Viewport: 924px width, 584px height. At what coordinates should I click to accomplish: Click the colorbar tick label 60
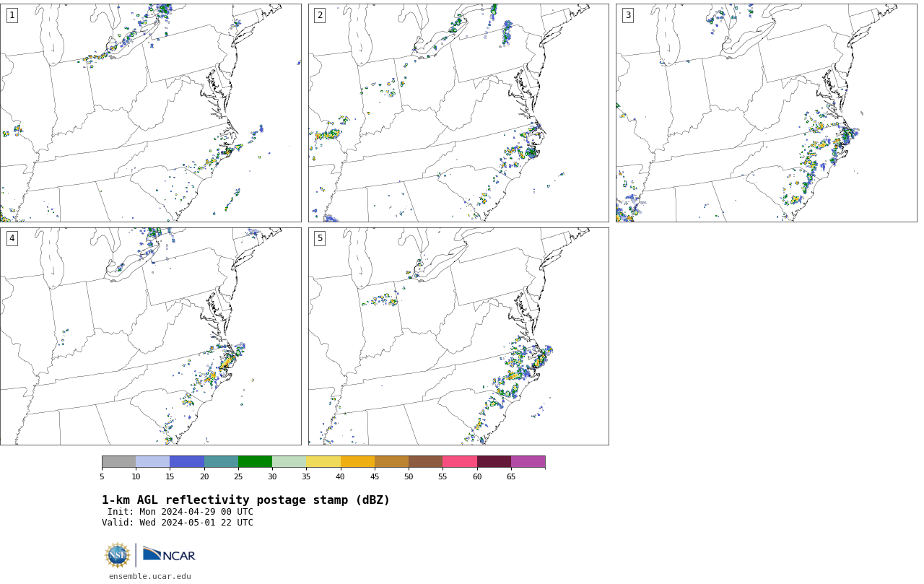[x=477, y=476]
